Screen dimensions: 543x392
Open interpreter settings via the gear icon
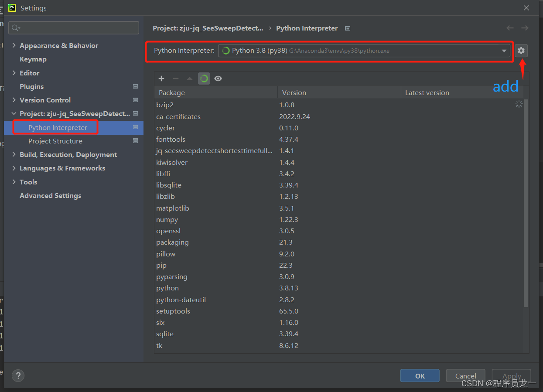pyautogui.click(x=521, y=50)
